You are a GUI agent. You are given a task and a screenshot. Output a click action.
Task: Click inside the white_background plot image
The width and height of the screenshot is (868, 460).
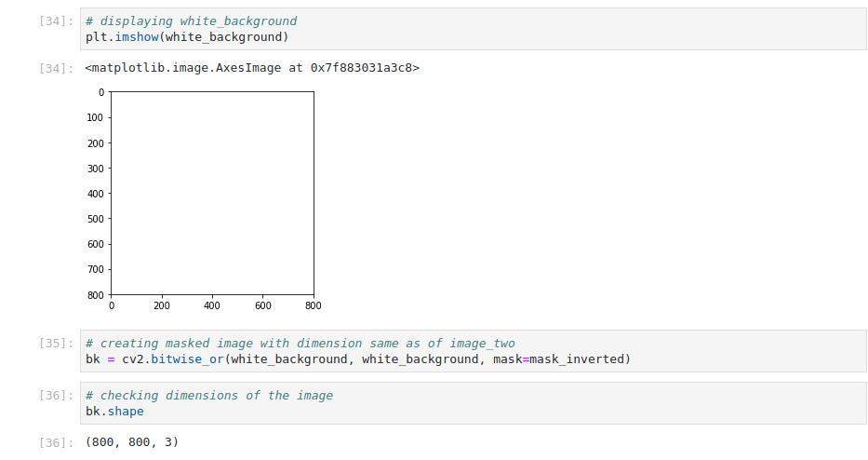(x=212, y=193)
